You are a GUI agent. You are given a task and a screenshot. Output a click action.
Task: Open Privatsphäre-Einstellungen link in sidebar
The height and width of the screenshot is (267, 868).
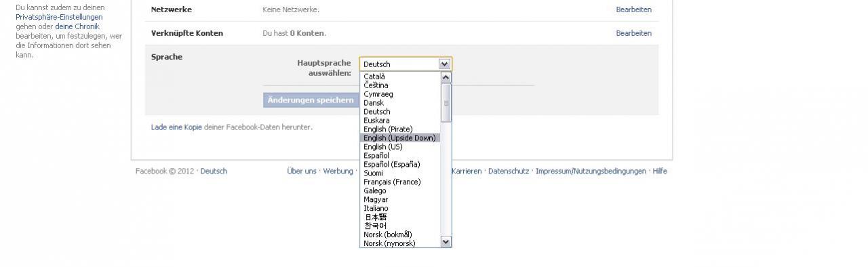59,17
